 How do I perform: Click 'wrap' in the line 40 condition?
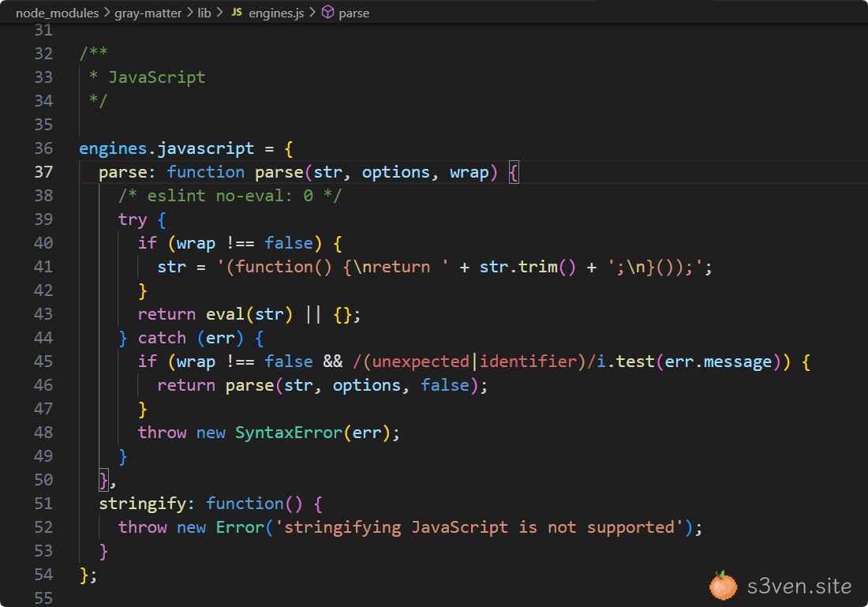(196, 244)
